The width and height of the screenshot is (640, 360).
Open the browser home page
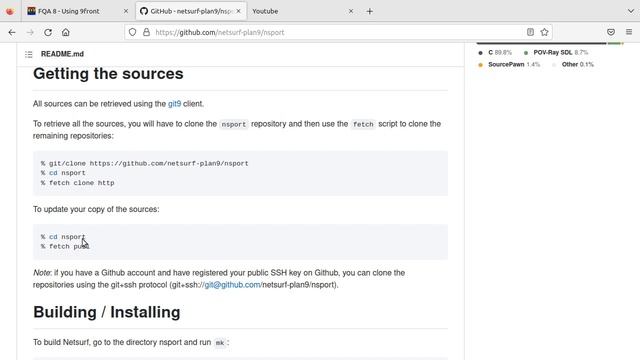(66, 32)
